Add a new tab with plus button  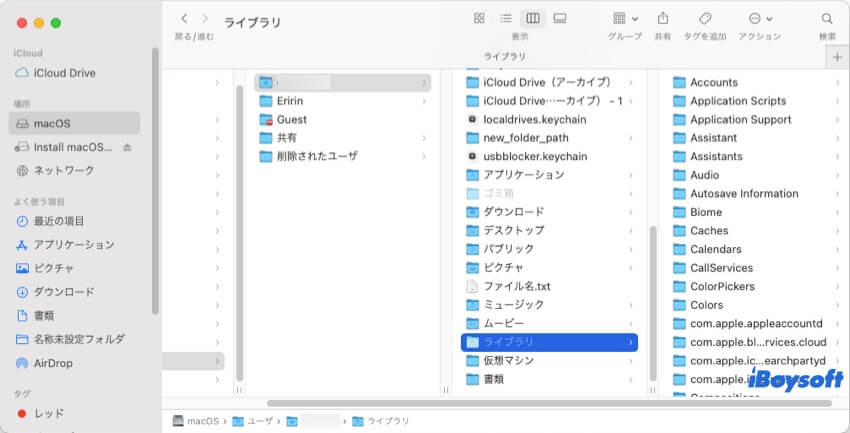coord(837,57)
